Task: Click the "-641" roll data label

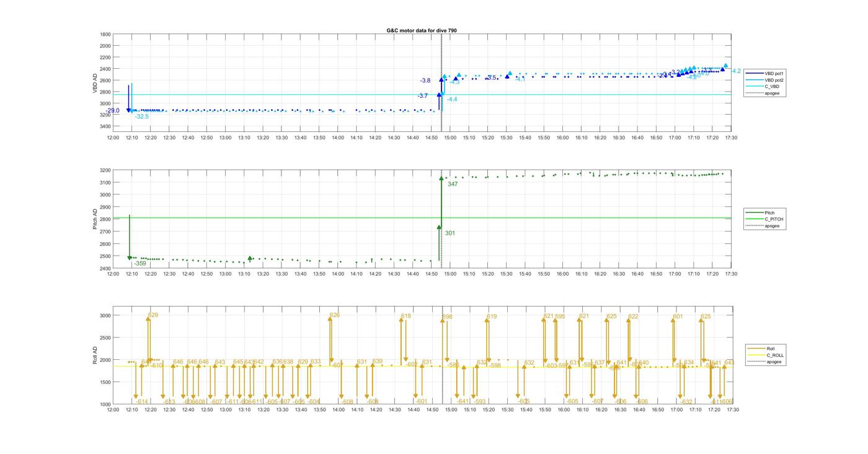Action: (x=463, y=401)
